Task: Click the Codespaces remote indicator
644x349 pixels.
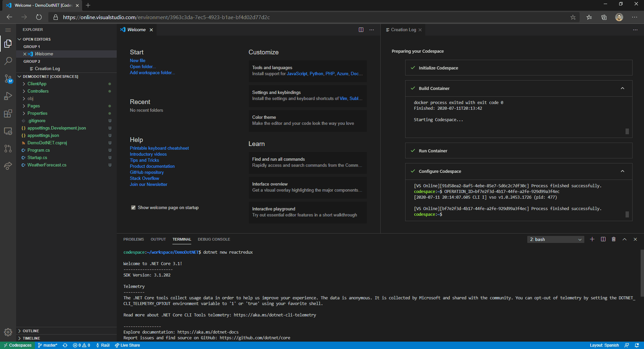Action: [17, 345]
